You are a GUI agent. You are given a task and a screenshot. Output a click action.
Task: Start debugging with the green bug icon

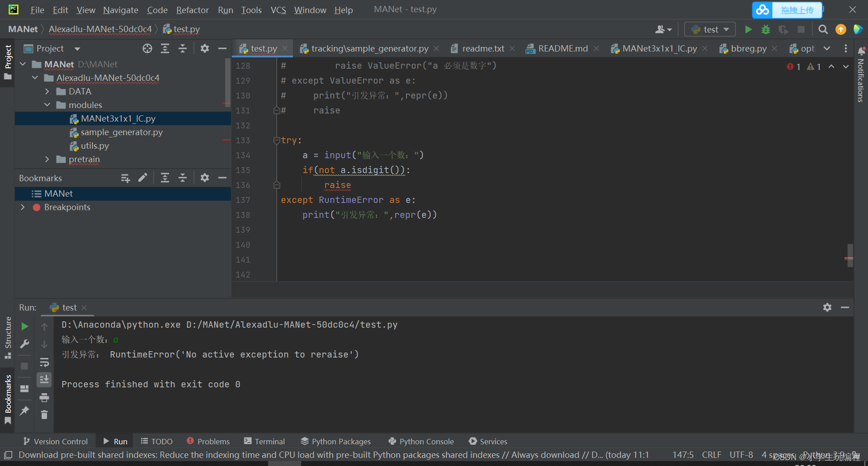click(x=766, y=29)
